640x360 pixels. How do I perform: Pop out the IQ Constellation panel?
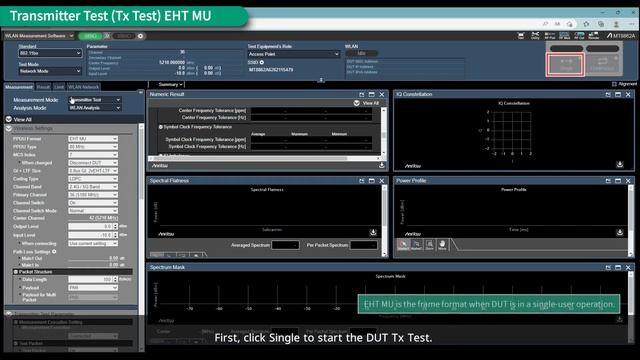(608, 94)
